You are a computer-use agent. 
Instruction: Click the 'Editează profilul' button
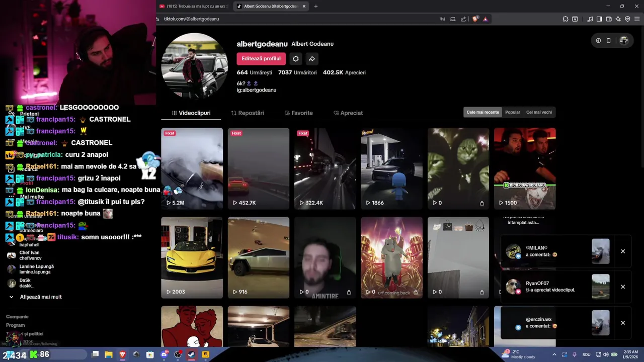(261, 59)
